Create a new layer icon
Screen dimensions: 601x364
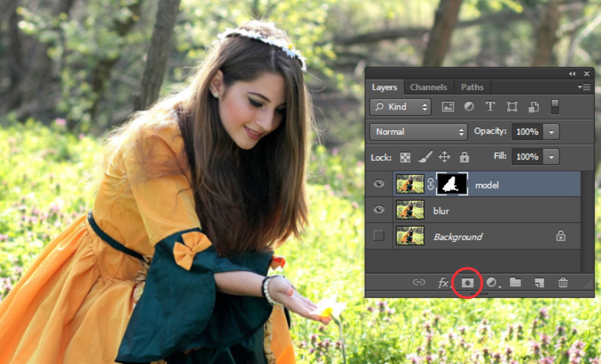(x=539, y=283)
